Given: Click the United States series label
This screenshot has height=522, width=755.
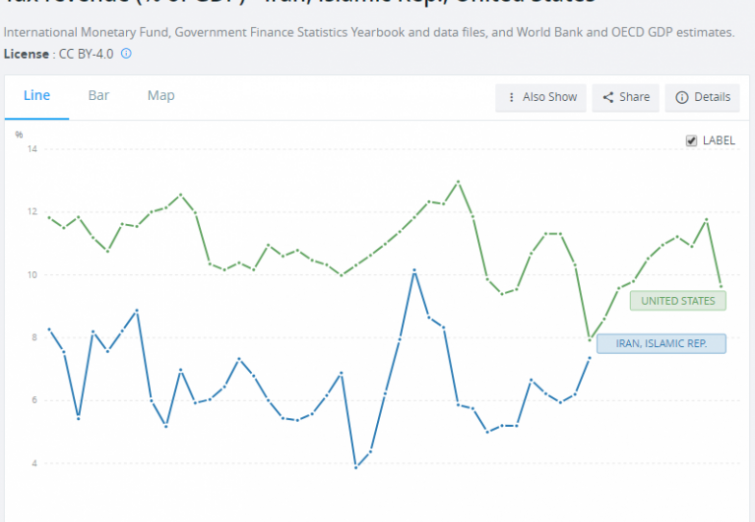Looking at the screenshot, I should (677, 301).
